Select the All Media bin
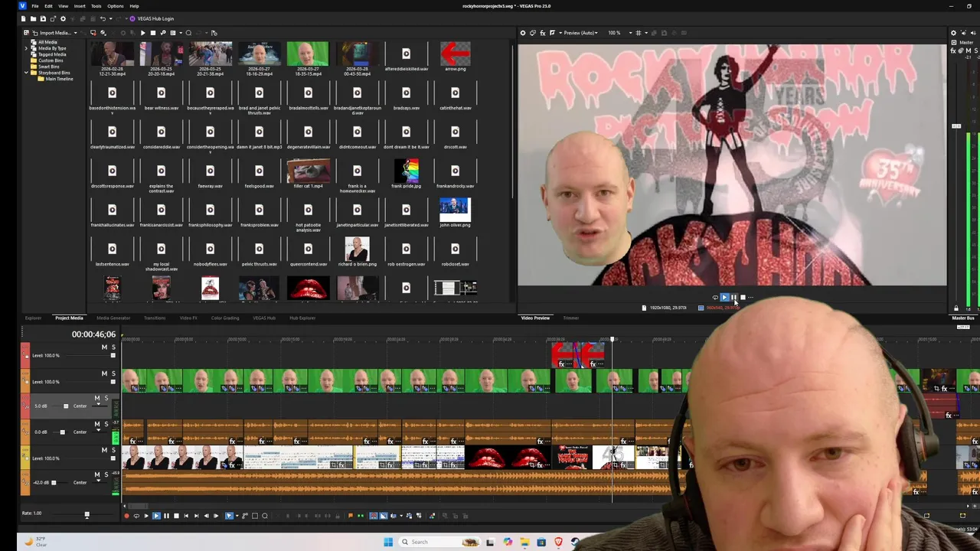 tap(47, 42)
